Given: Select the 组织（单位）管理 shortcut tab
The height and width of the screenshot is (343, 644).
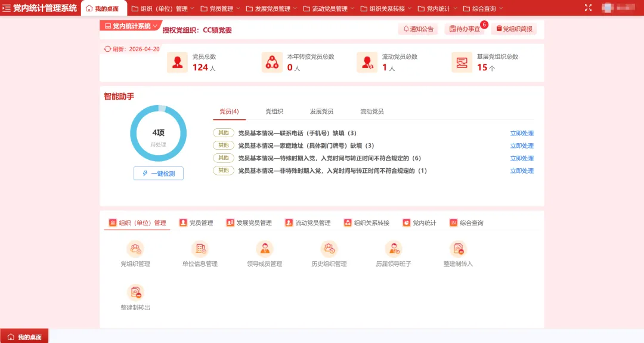Looking at the screenshot, I should (137, 223).
